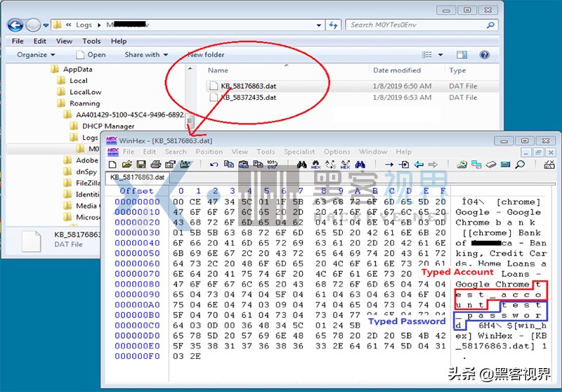Screen dimensions: 562x392
Task: Click WinHex Open RAM chip icon
Action: click(491, 164)
